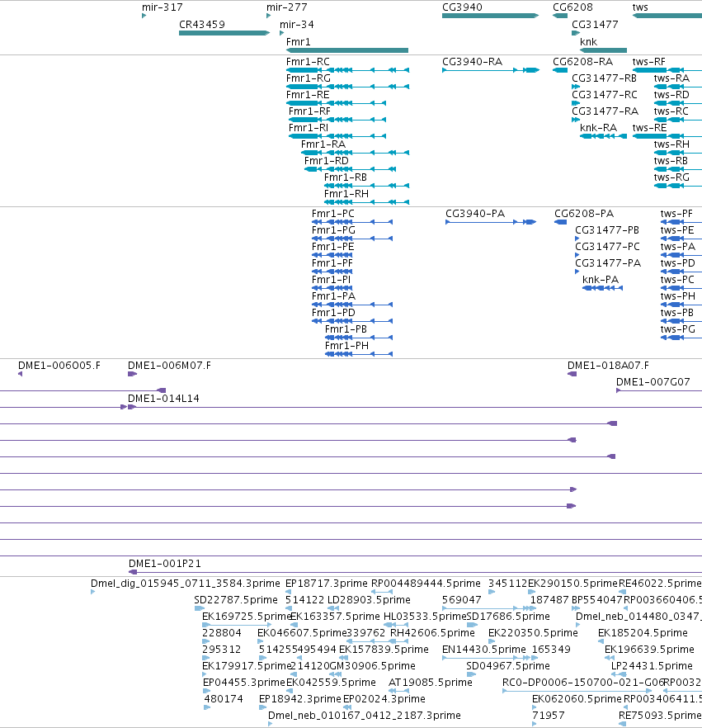Click the DME1-014L14 clone label
The height and width of the screenshot is (728, 702).
coord(163,399)
